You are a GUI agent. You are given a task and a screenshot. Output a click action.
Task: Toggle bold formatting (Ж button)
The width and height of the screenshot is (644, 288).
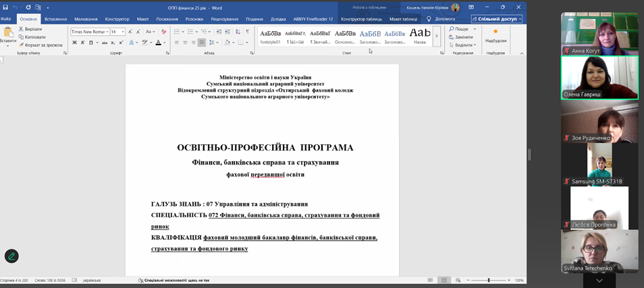click(x=74, y=42)
